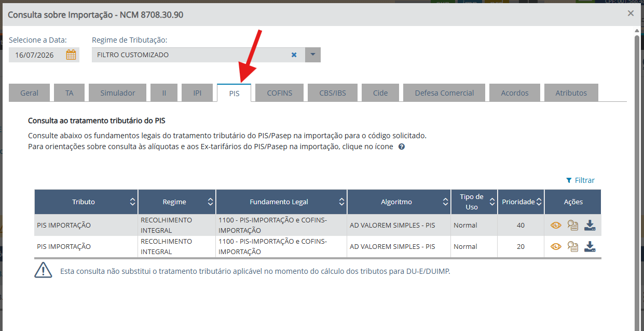Click Fundamento Legal 1100 in priority 20 row

pyautogui.click(x=273, y=246)
